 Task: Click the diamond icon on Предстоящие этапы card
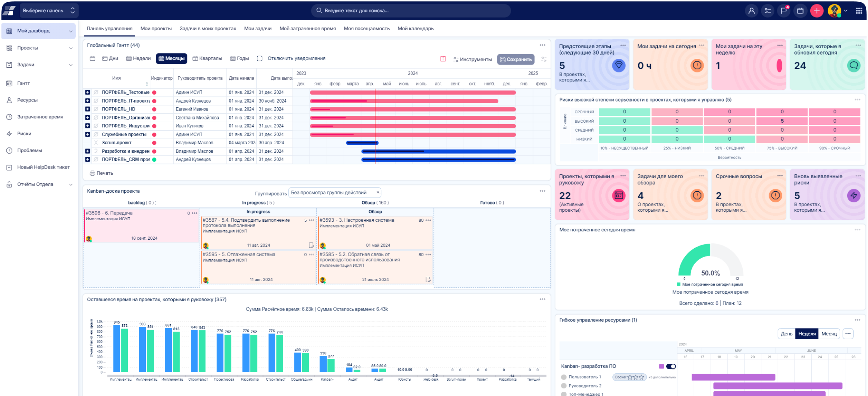(x=619, y=65)
